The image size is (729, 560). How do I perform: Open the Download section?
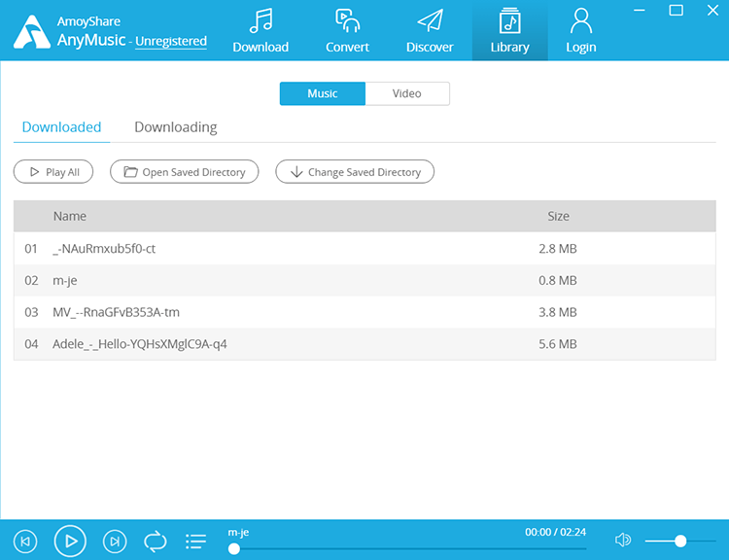tap(260, 31)
